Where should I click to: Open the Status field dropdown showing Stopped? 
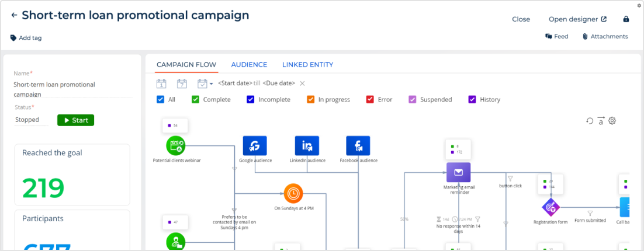(31, 120)
